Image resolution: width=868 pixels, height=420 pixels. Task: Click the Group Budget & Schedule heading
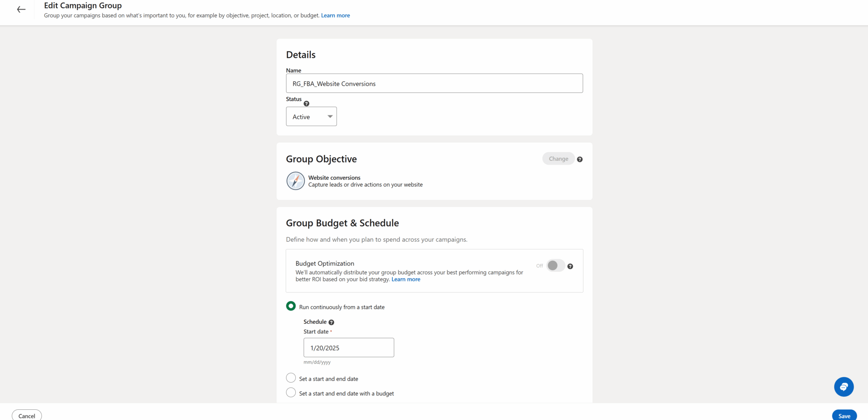(342, 223)
